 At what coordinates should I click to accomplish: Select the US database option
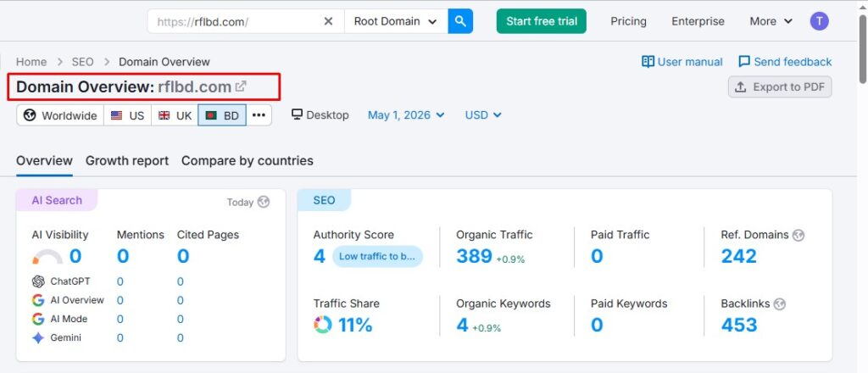click(x=127, y=115)
